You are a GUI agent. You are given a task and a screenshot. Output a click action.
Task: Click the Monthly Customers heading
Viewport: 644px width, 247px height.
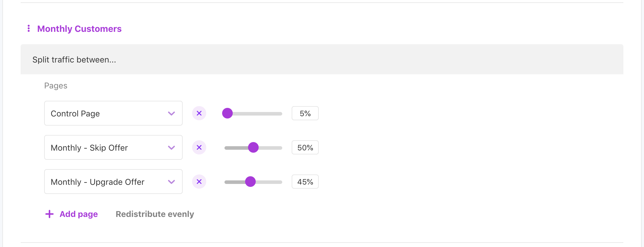79,29
